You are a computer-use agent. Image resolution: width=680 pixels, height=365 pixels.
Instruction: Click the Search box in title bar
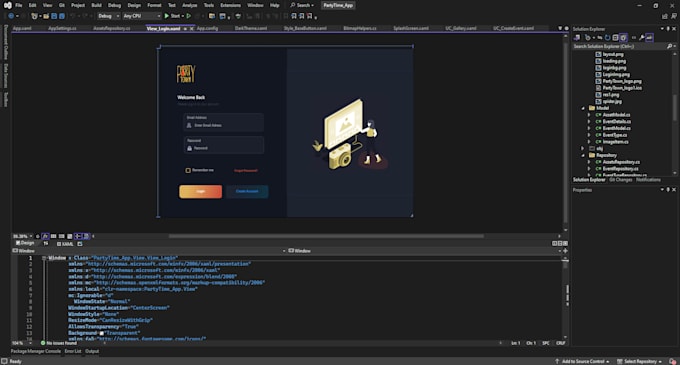tap(302, 5)
